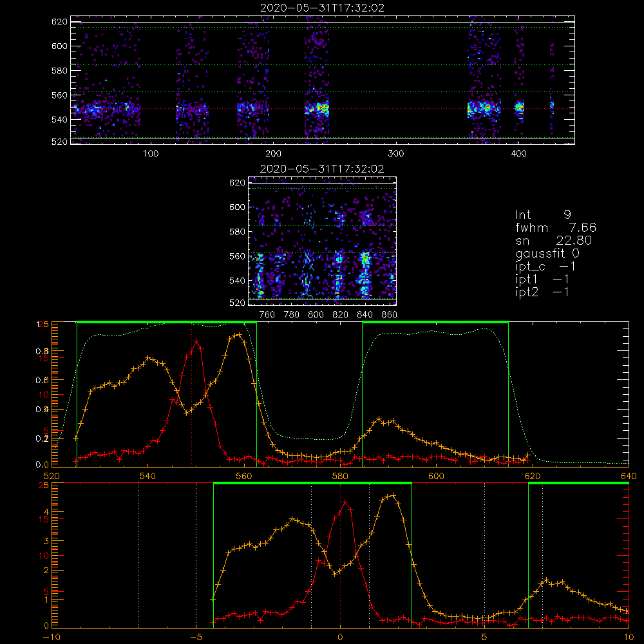Select the 'ipt2 -1' readout line
Image resolution: width=644 pixels, height=644 pixels.
pyautogui.click(x=542, y=292)
